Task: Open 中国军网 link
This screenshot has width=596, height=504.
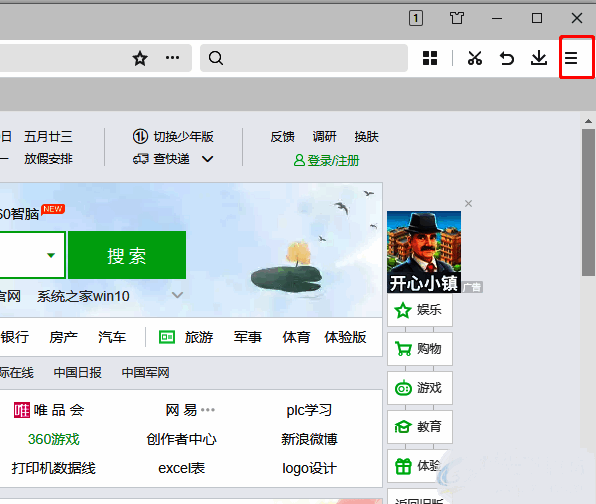Action: click(146, 372)
